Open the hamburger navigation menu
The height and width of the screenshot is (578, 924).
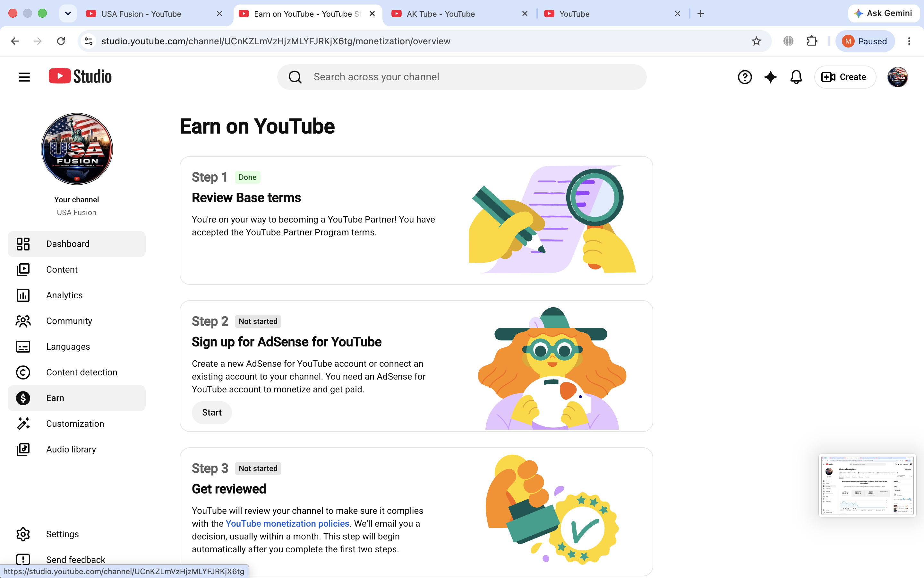pyautogui.click(x=24, y=77)
